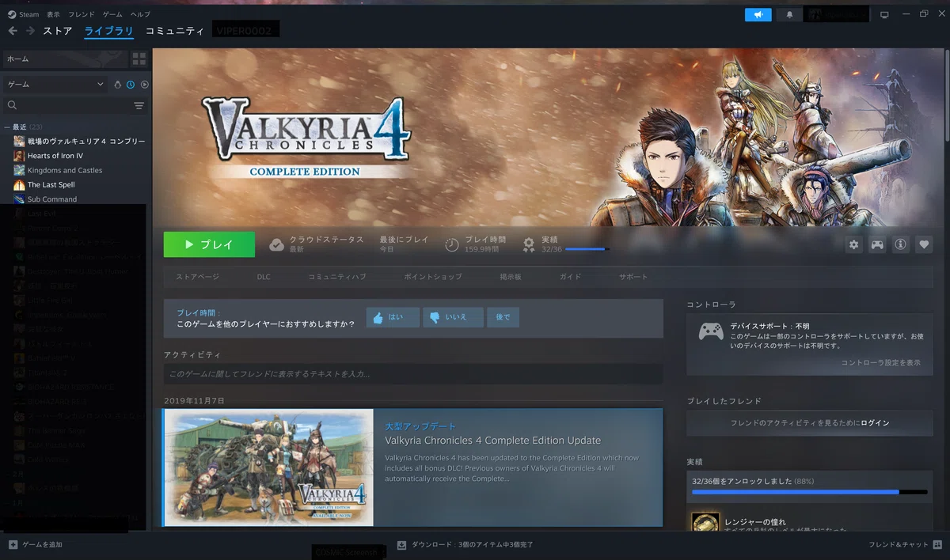This screenshot has height=560, width=950.
Task: Toggle sort by recent activity clock
Action: click(x=131, y=84)
